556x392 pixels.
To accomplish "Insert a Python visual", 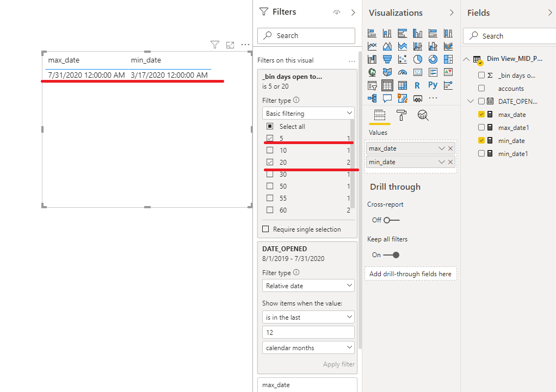I will (433, 85).
